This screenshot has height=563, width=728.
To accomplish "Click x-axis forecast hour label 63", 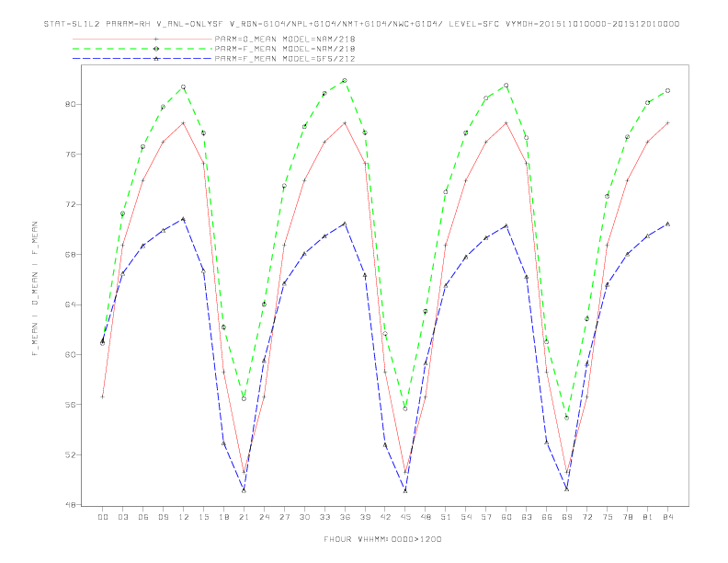I will [x=527, y=517].
